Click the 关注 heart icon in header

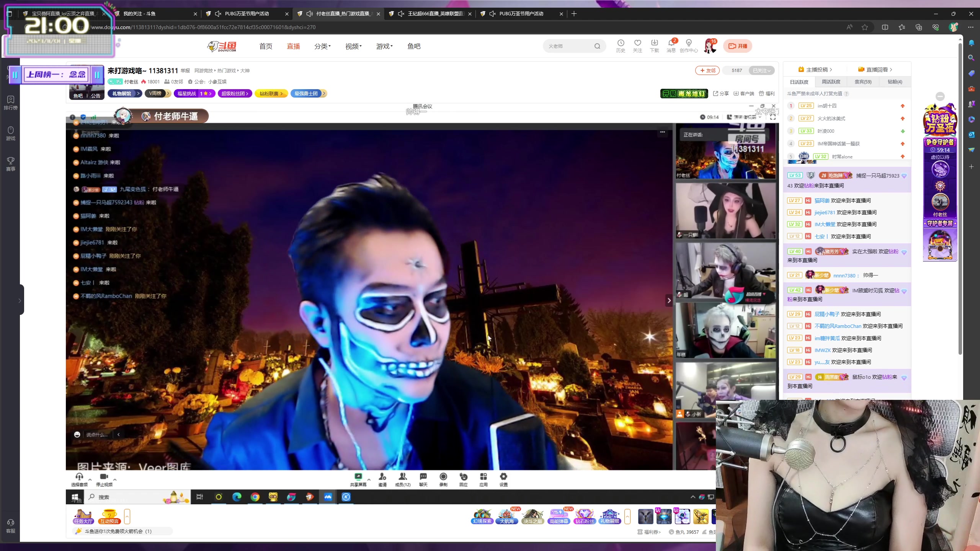click(637, 43)
